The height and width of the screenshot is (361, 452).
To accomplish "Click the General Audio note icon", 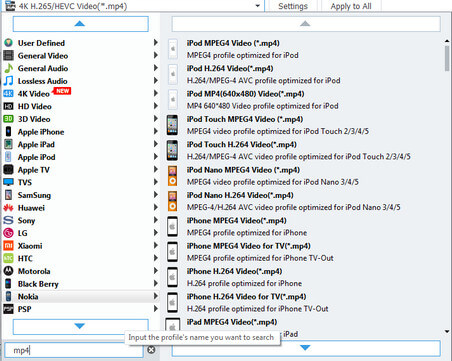I will (x=8, y=68).
